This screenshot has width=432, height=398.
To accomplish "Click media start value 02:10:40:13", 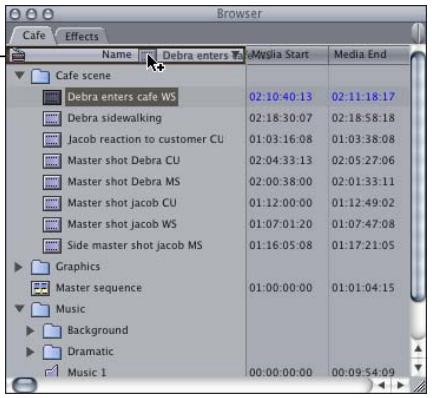I will pos(281,97).
